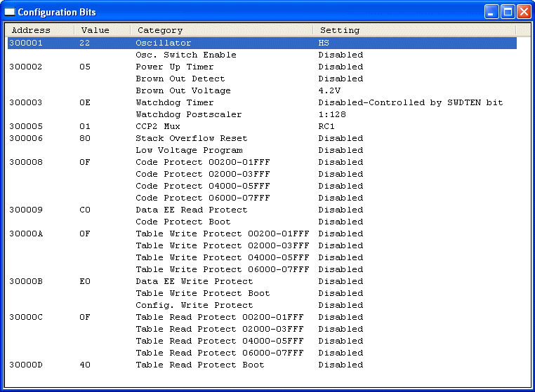Select Code Protect 04000-05FFF row
This screenshot has height=392, width=535.
point(262,186)
